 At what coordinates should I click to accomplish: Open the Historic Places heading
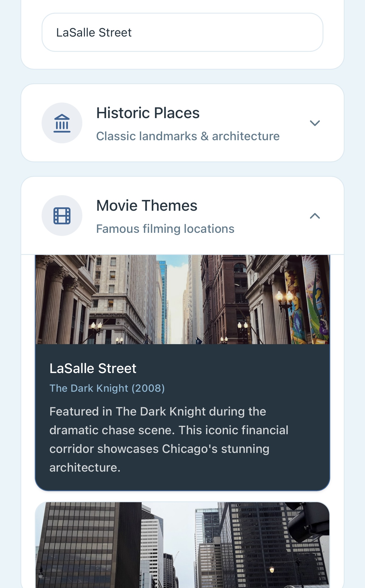pos(148,113)
